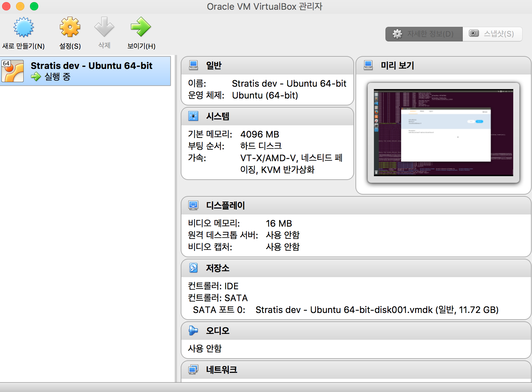The height and width of the screenshot is (392, 532).
Task: Click the '기본 메모리:' label
Action: click(x=210, y=134)
